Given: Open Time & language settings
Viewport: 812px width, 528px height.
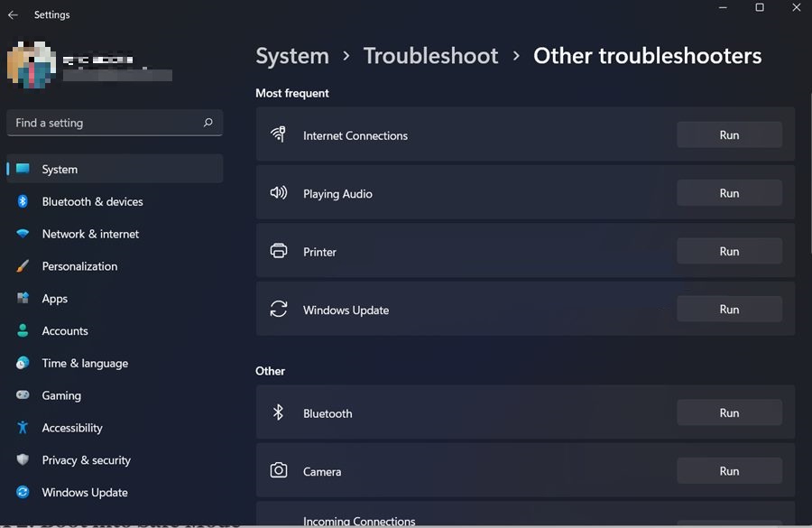Looking at the screenshot, I should tap(115, 363).
